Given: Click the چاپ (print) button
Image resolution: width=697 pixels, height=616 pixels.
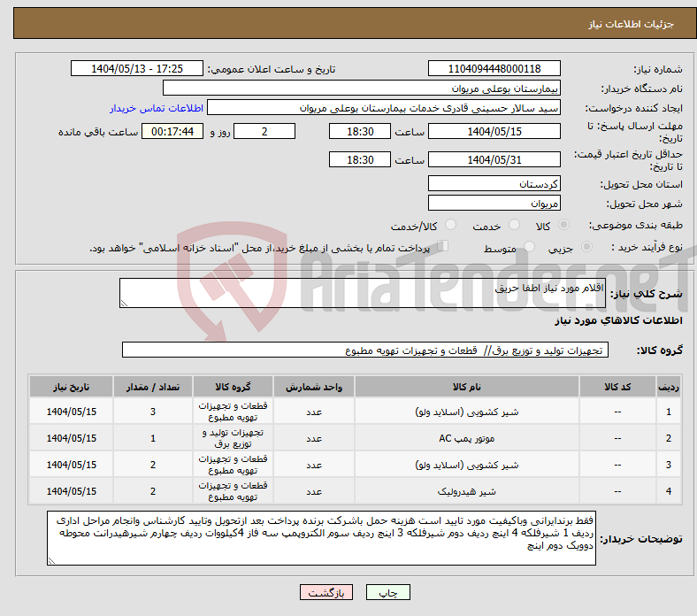Looking at the screenshot, I should tap(387, 592).
